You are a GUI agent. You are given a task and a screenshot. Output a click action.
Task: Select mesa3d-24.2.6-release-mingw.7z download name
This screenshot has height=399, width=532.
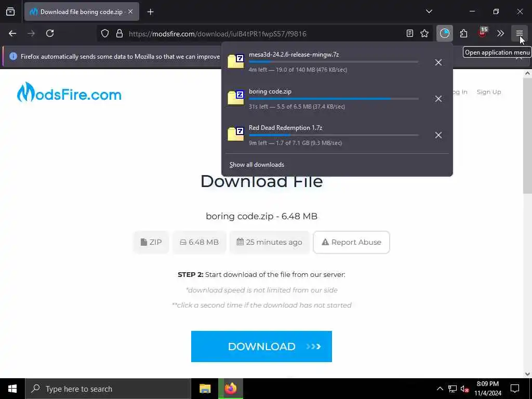coord(294,54)
